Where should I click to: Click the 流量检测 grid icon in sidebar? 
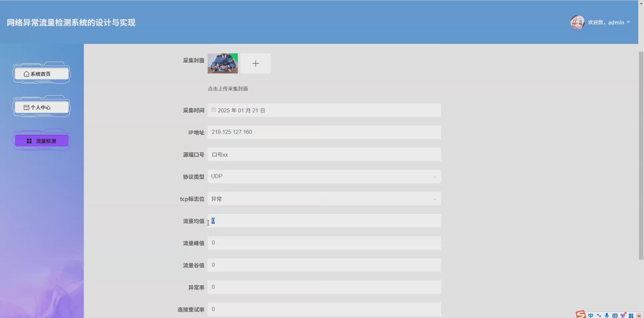29,141
